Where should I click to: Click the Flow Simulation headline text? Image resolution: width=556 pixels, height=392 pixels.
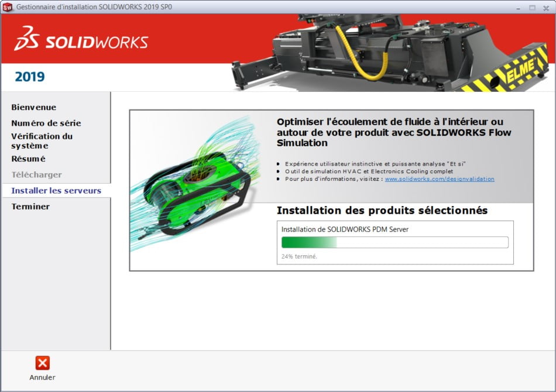(394, 132)
